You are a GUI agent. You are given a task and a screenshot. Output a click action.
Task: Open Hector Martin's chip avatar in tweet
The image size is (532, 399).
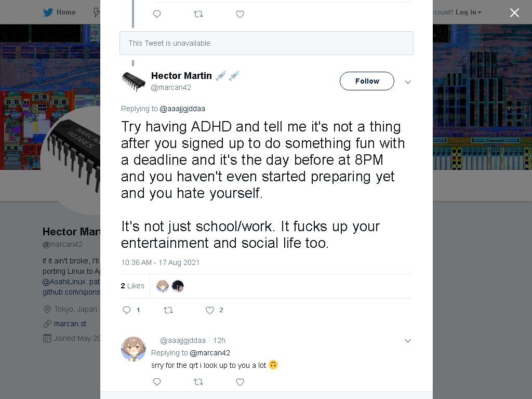click(x=134, y=82)
